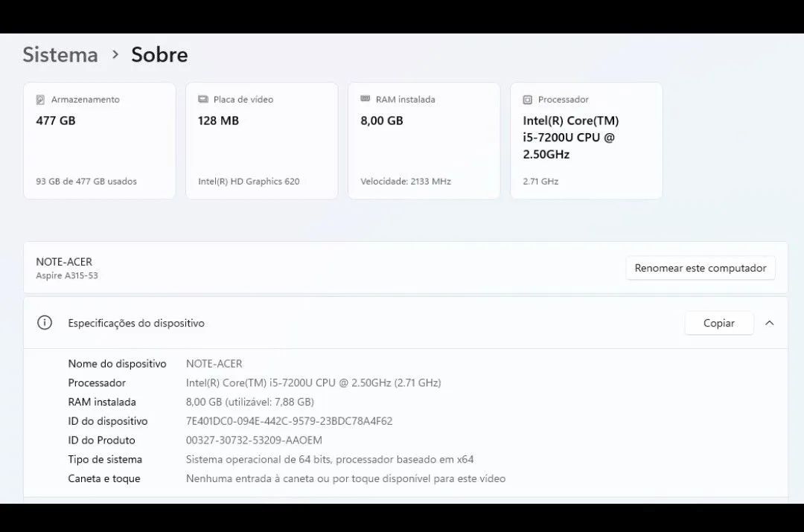Open the RAM instalada 8,00 GB card
The height and width of the screenshot is (532, 804).
click(x=424, y=141)
